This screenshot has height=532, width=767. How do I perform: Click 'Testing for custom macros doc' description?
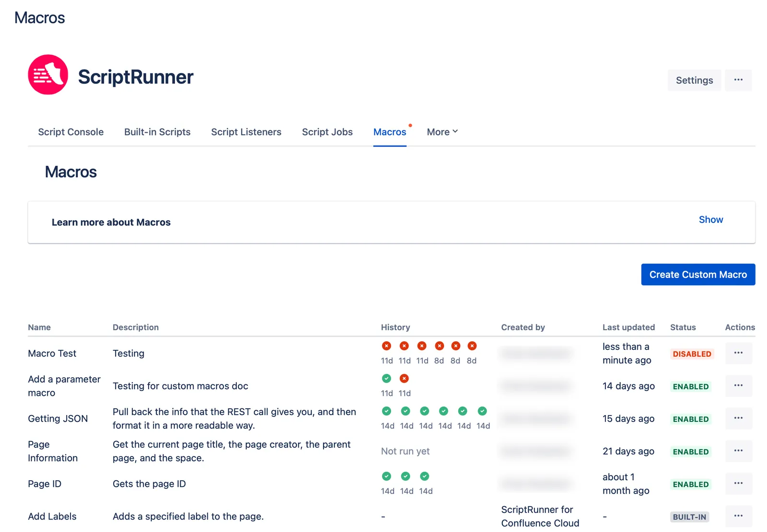pos(180,386)
